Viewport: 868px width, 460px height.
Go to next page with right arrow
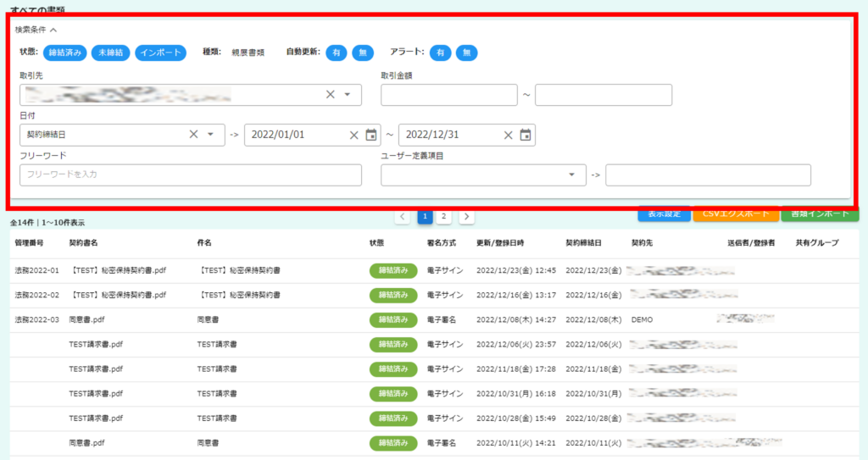coord(466,217)
